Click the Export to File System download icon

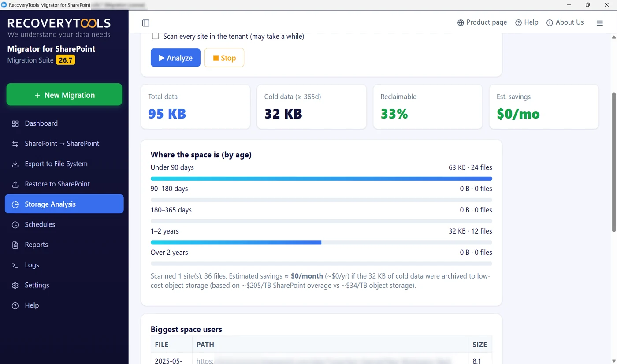pyautogui.click(x=15, y=164)
